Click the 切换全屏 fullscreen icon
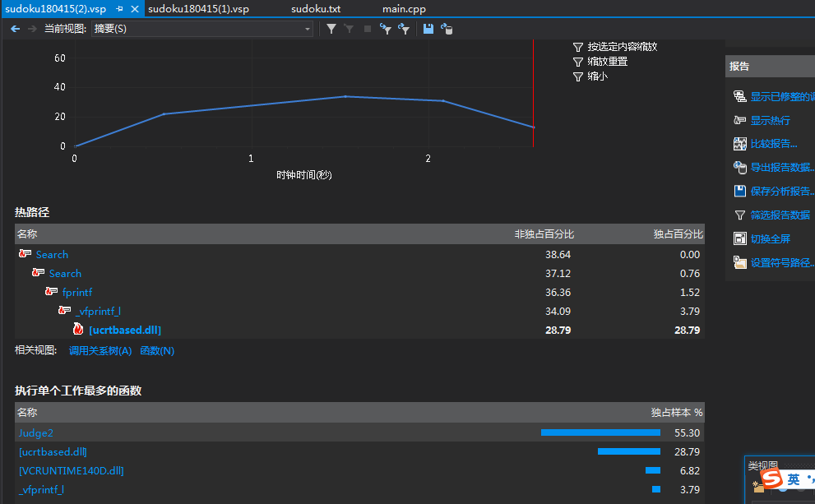This screenshot has height=504, width=815. [739, 238]
